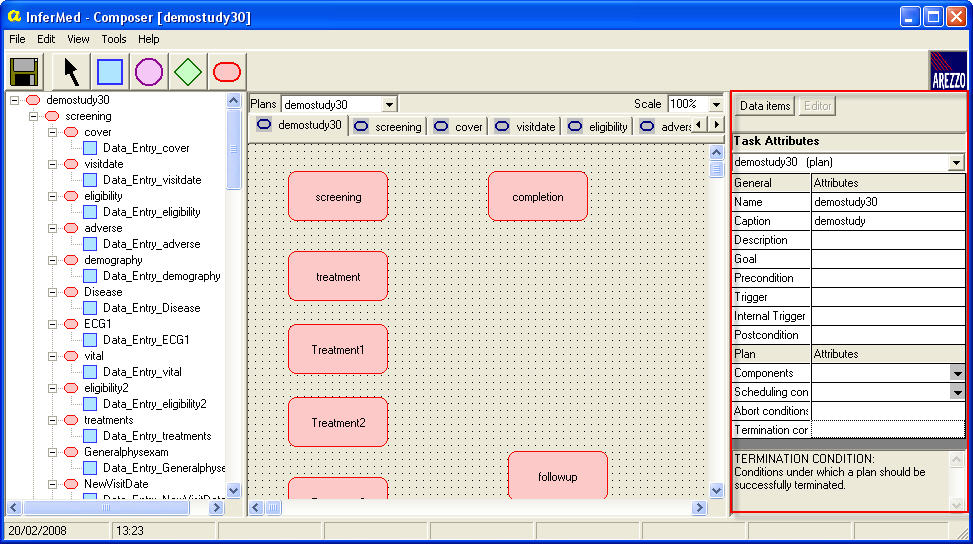This screenshot has width=973, height=544.
Task: Open the Task Attributes demostudy30 (plan) dropdown
Action: 956,163
